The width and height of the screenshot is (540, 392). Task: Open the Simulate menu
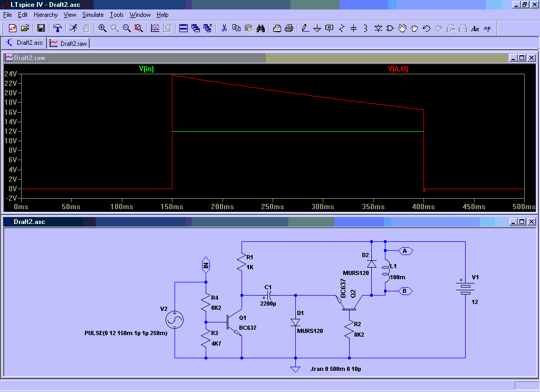coord(93,15)
